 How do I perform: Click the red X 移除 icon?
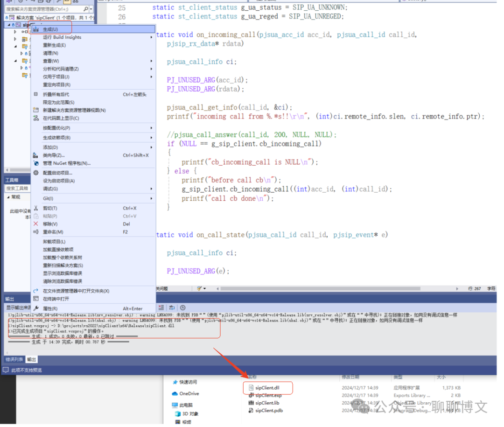(36, 224)
